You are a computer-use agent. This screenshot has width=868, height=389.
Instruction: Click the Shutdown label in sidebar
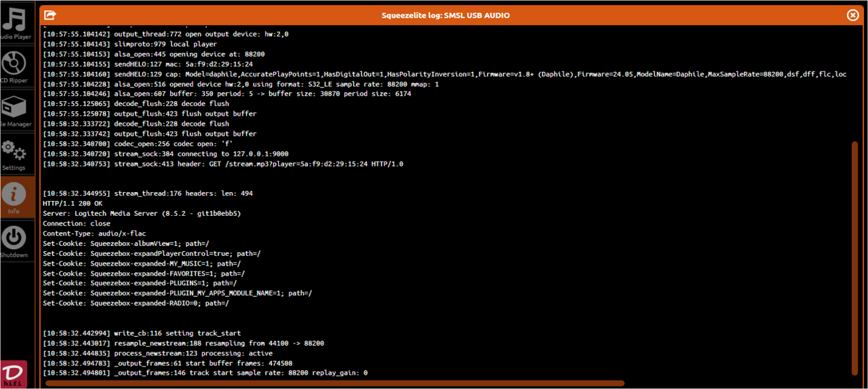coord(14,255)
